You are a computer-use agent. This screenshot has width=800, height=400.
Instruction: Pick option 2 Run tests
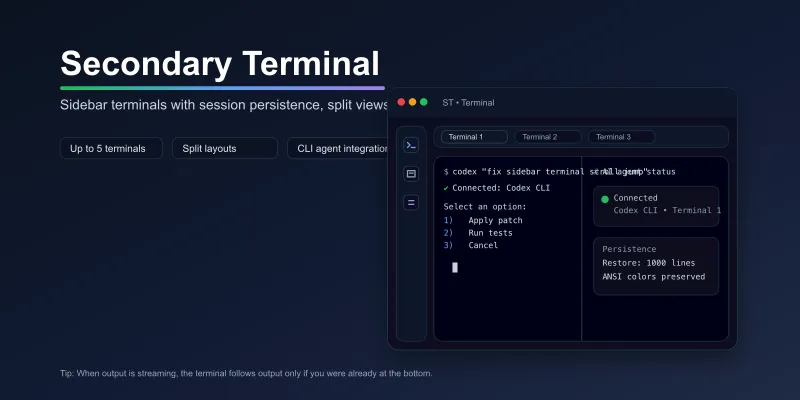tap(478, 233)
